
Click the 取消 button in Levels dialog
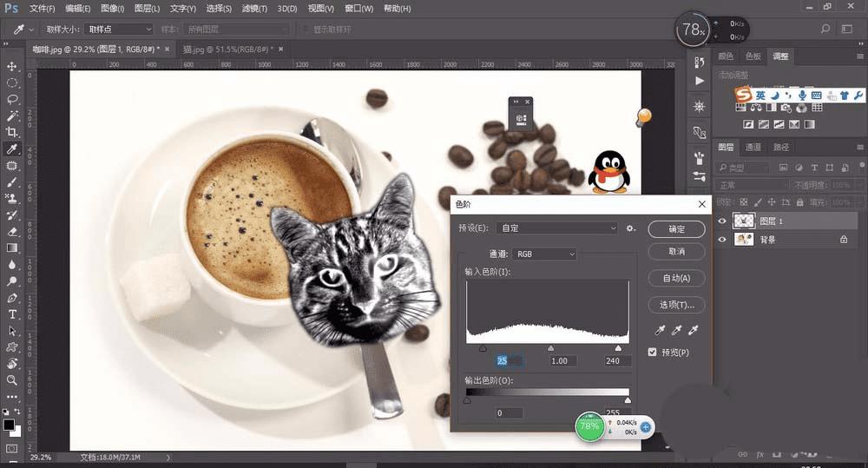(x=676, y=252)
